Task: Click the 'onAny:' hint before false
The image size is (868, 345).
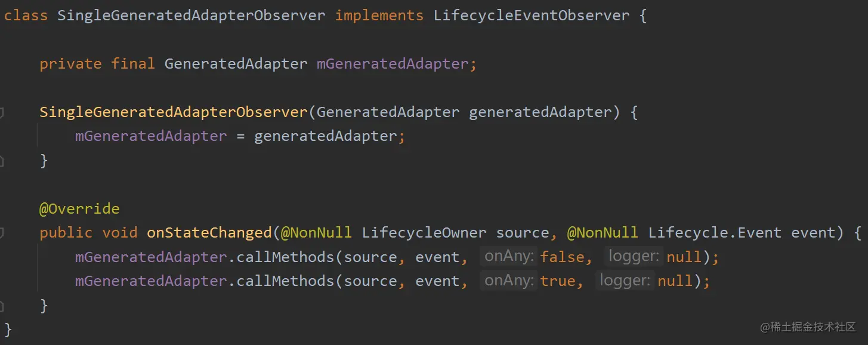Action: coord(509,257)
